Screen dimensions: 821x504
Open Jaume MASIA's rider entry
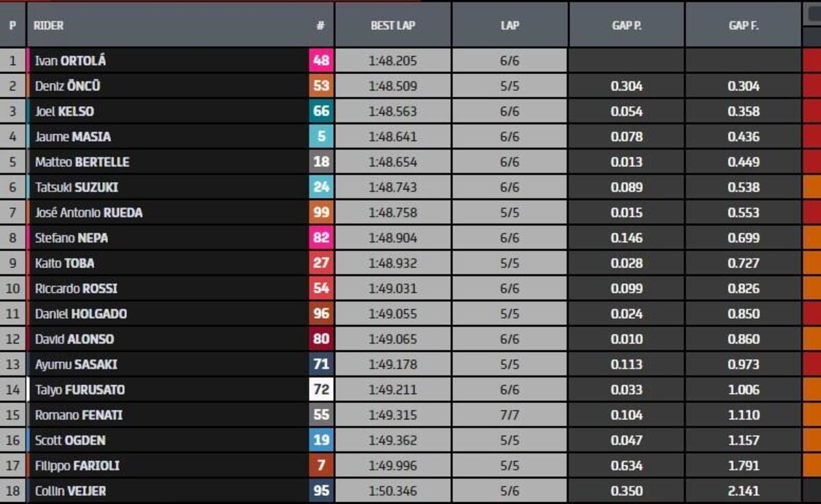pyautogui.click(x=73, y=137)
